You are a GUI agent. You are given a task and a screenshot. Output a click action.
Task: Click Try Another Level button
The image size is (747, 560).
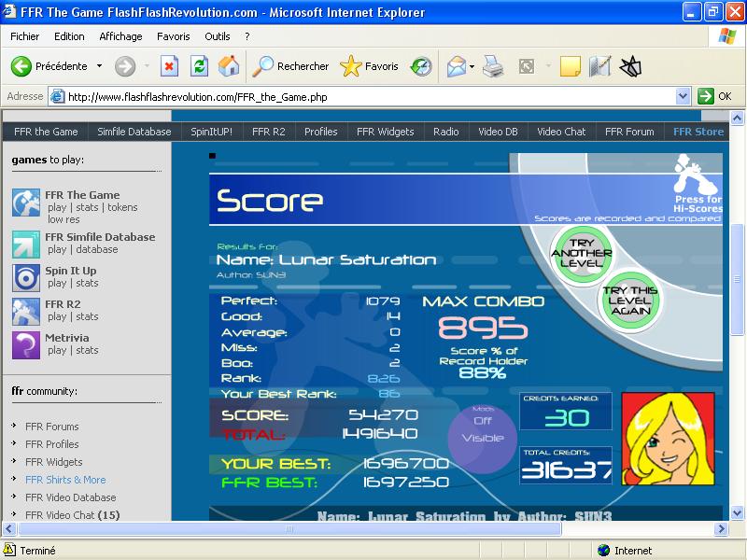[x=581, y=253]
